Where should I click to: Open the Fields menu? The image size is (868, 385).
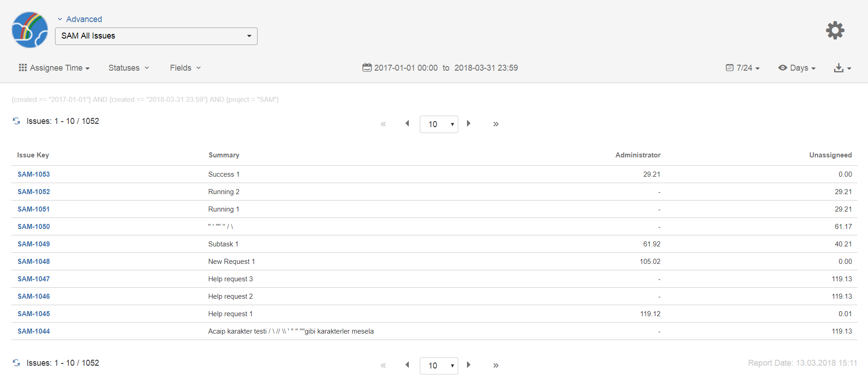(185, 68)
